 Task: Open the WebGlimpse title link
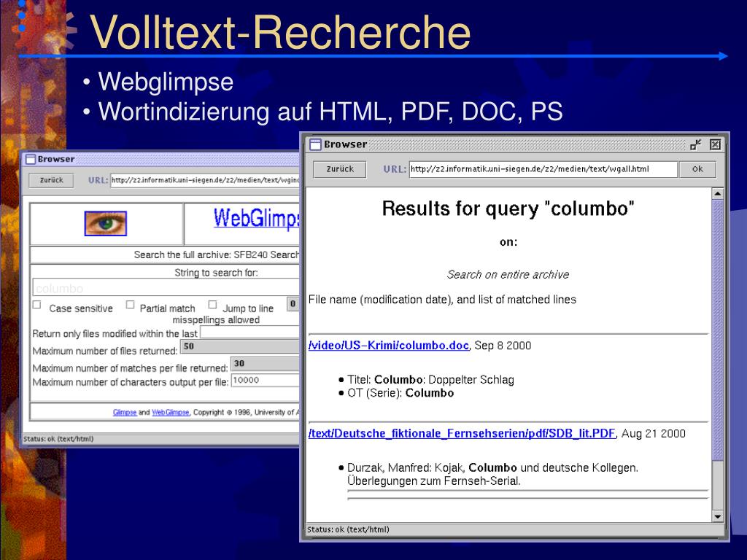256,219
